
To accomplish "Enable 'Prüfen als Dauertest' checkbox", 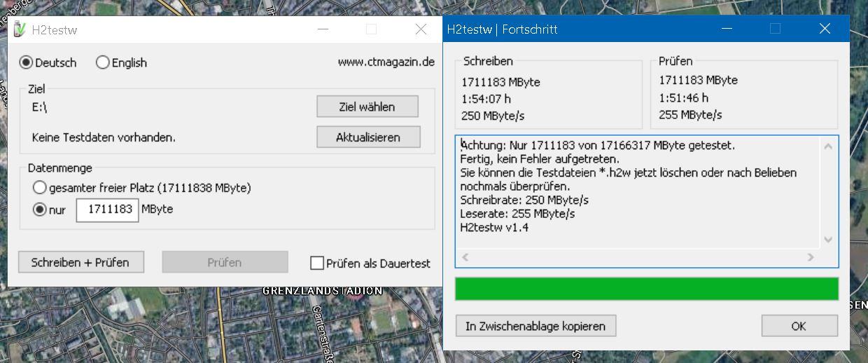I will click(317, 263).
